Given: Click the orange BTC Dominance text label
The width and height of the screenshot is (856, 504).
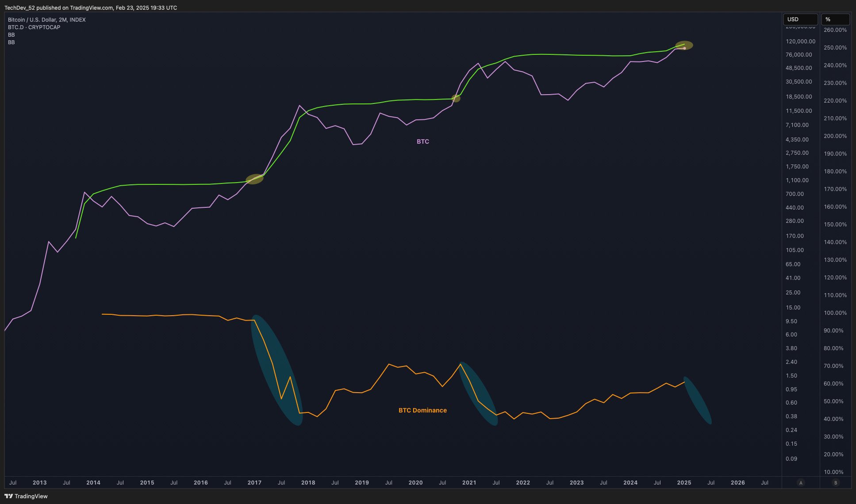Looking at the screenshot, I should pyautogui.click(x=422, y=410).
